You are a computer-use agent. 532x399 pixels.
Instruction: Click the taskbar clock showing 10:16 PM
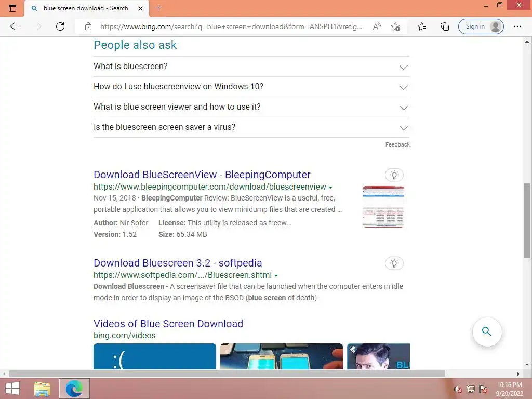click(x=509, y=389)
